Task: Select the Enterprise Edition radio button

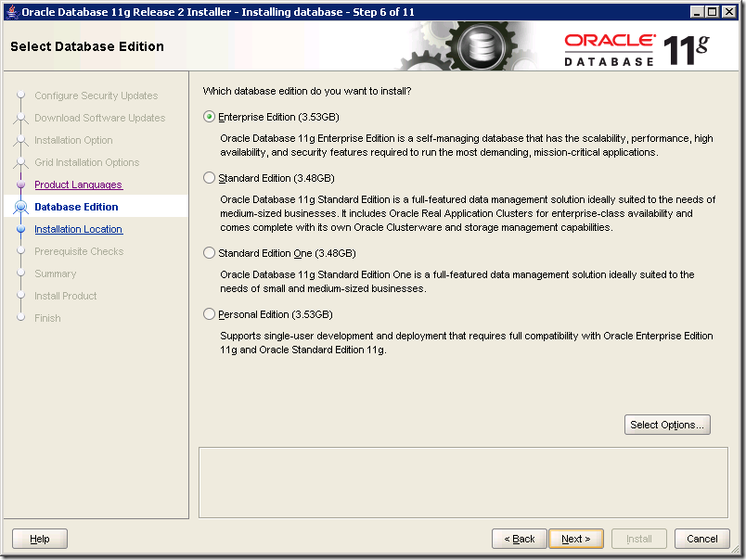Action: (209, 117)
